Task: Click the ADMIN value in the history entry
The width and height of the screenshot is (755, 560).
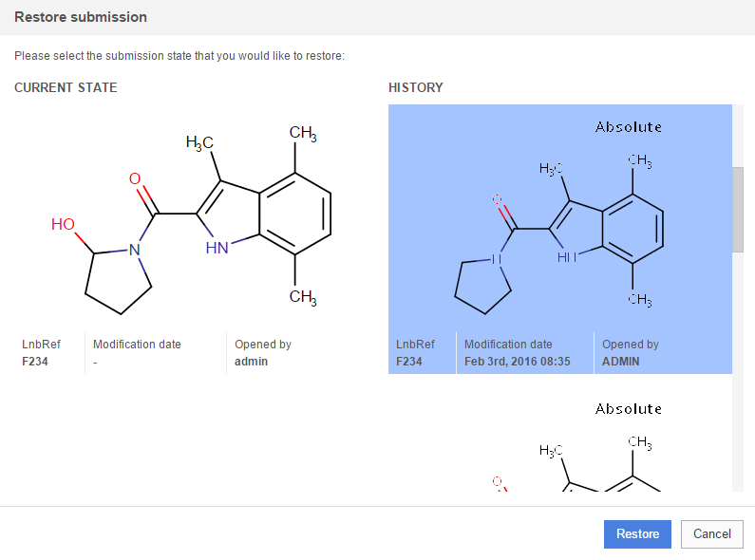Action: (x=621, y=362)
